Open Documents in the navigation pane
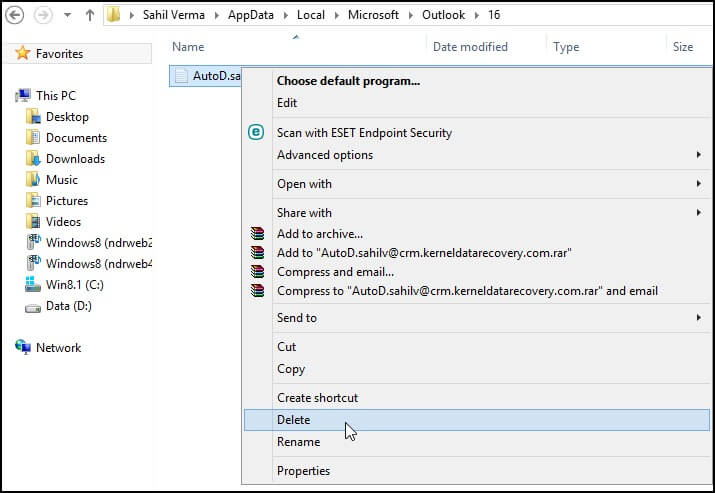Screen dimensions: 715x493 [x=76, y=138]
